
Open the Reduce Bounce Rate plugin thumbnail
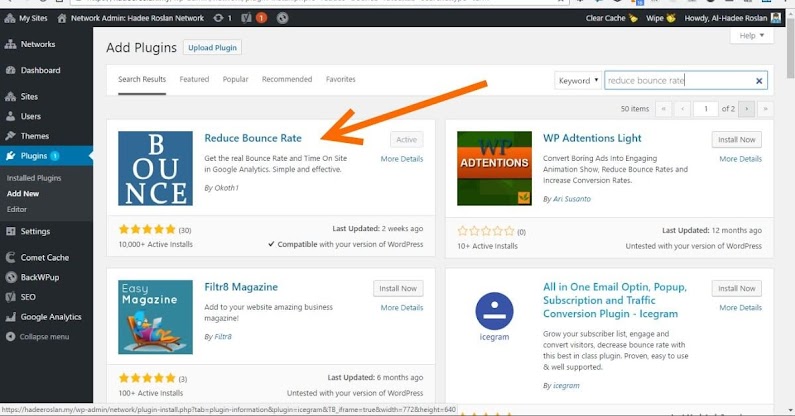coord(155,168)
